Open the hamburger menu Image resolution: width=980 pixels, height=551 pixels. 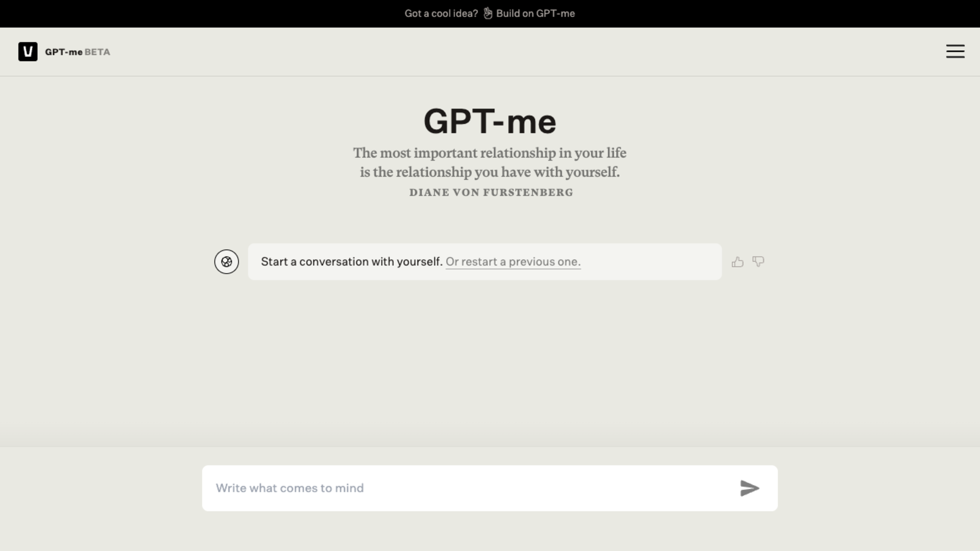955,51
